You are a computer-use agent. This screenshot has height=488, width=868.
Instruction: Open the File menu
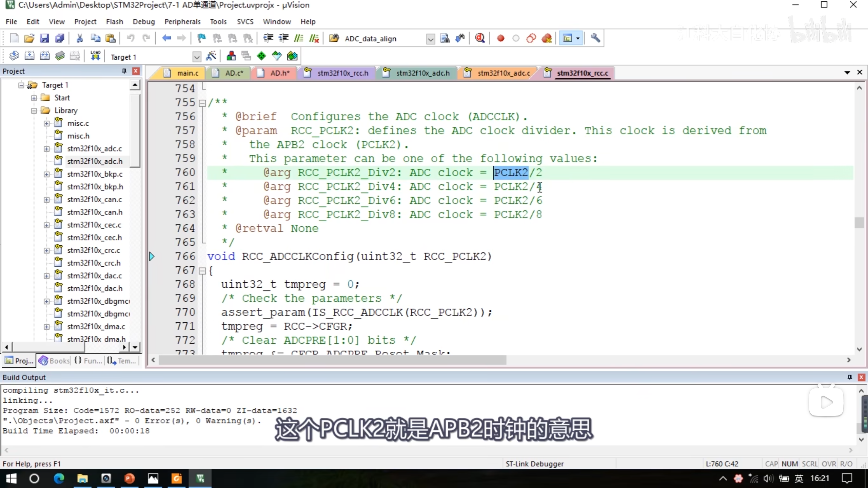pyautogui.click(x=11, y=21)
